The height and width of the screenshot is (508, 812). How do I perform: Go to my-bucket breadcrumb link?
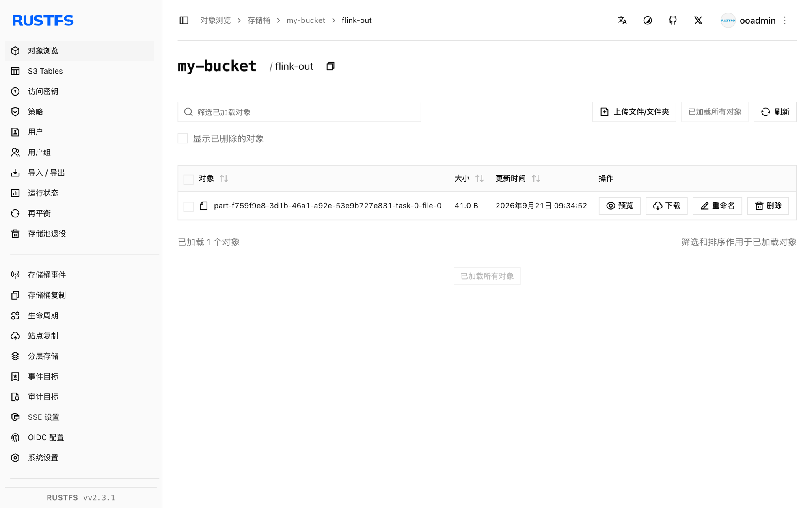(306, 20)
